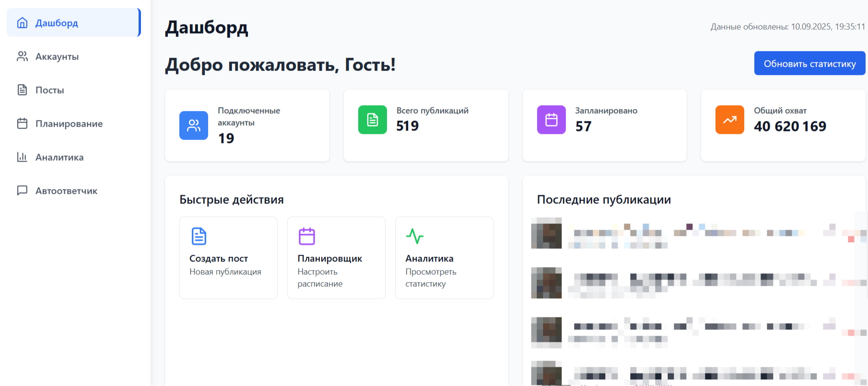Click the 519 publications value
Image resolution: width=868 pixels, height=386 pixels.
click(408, 126)
